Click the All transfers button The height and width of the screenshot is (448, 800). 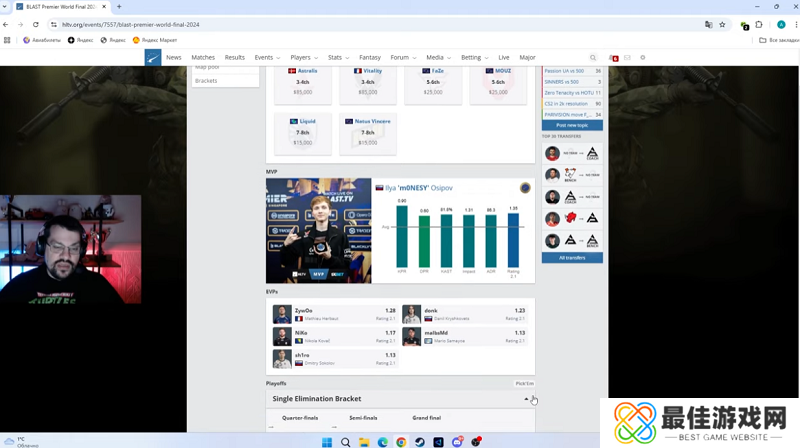coord(572,257)
